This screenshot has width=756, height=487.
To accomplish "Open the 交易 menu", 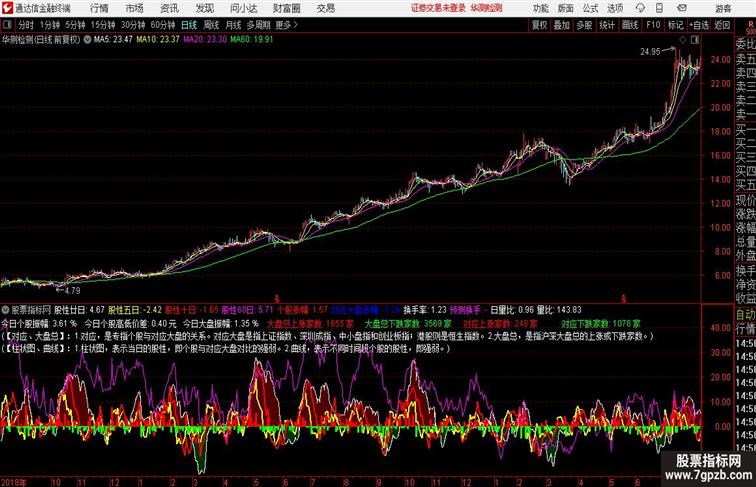I will (325, 8).
